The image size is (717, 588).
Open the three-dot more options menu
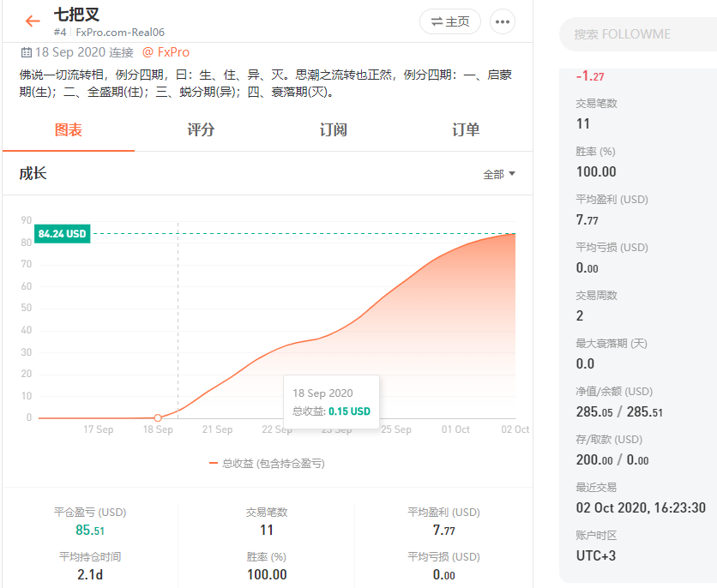coord(503,21)
